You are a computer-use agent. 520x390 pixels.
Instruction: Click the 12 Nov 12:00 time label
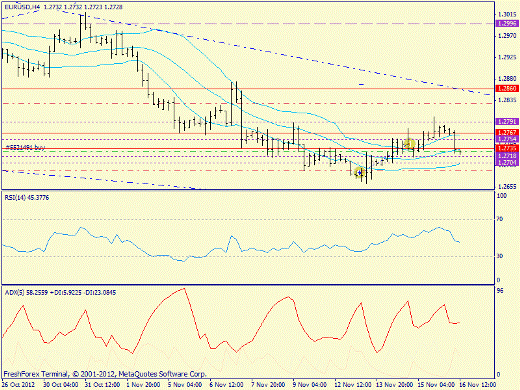coord(353,384)
